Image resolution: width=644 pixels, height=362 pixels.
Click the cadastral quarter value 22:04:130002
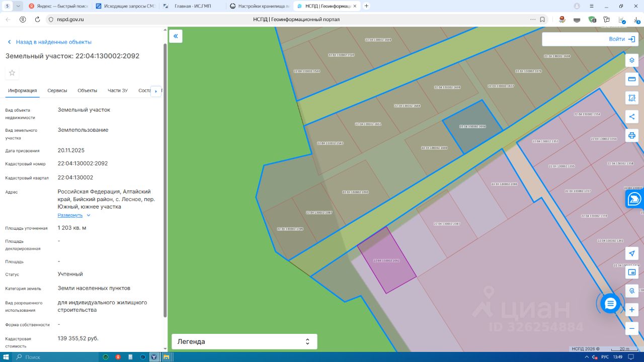[75, 177]
